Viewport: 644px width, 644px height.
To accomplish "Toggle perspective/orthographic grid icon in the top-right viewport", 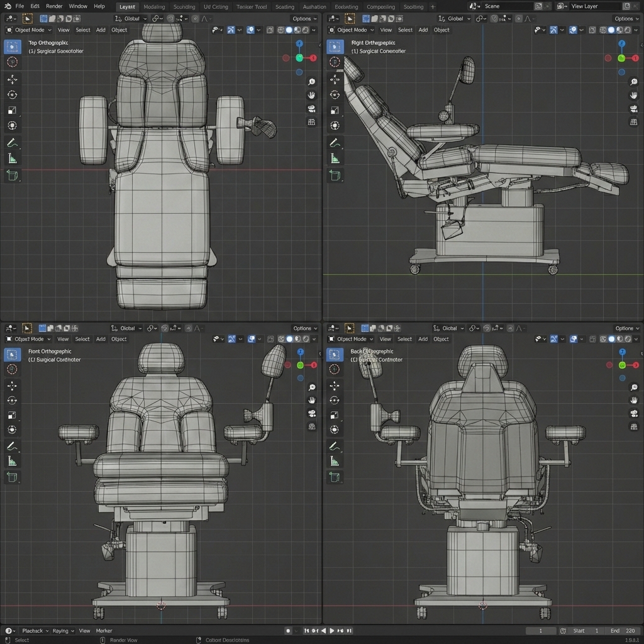I will point(633,122).
